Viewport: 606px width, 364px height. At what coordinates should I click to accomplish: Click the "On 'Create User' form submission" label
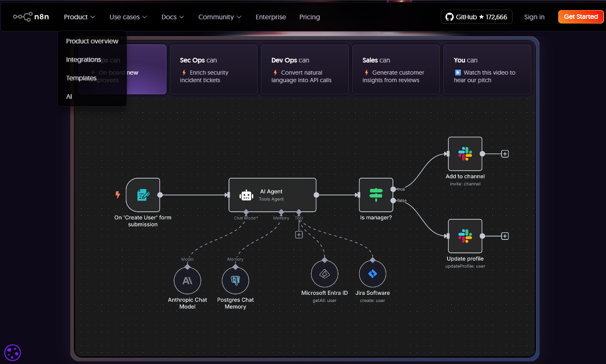tap(143, 221)
